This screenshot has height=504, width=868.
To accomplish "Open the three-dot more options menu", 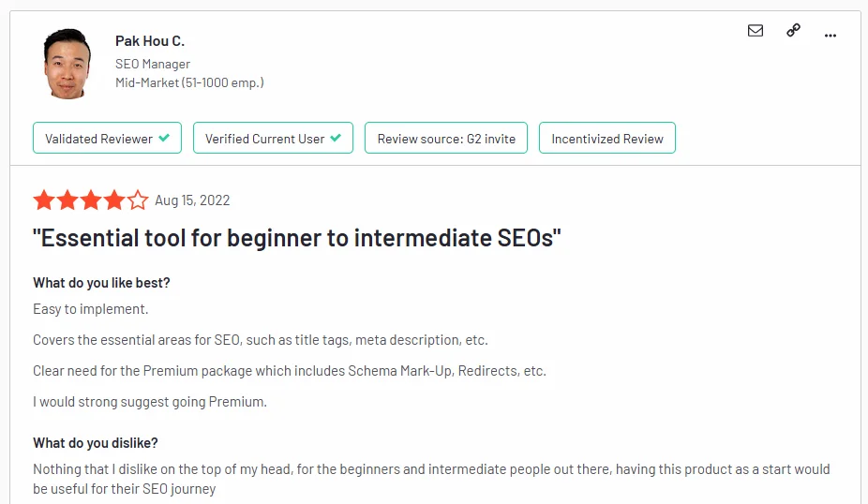I will tap(830, 34).
